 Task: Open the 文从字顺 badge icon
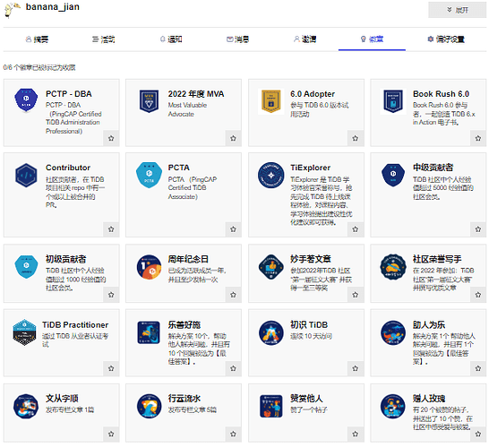[26, 406]
